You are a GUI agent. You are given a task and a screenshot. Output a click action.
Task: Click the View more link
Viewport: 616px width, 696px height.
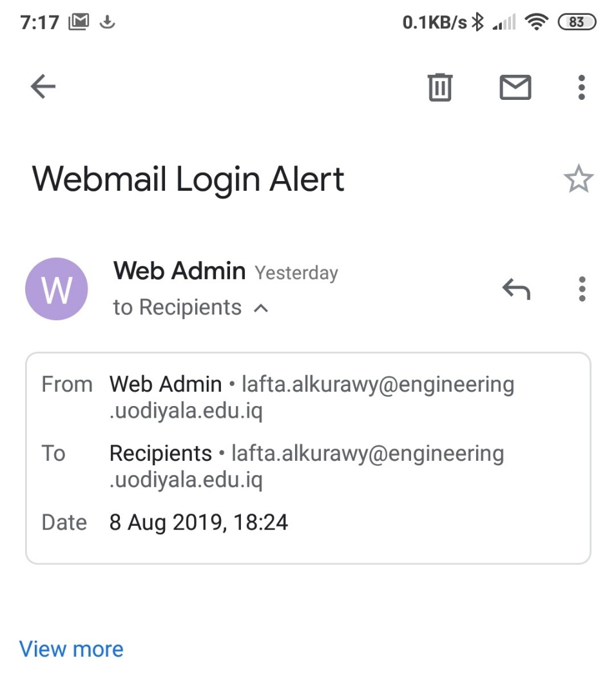tap(71, 650)
